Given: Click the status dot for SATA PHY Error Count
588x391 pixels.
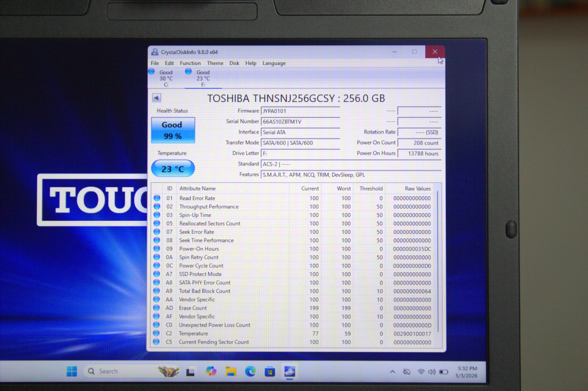Looking at the screenshot, I should pos(157,282).
